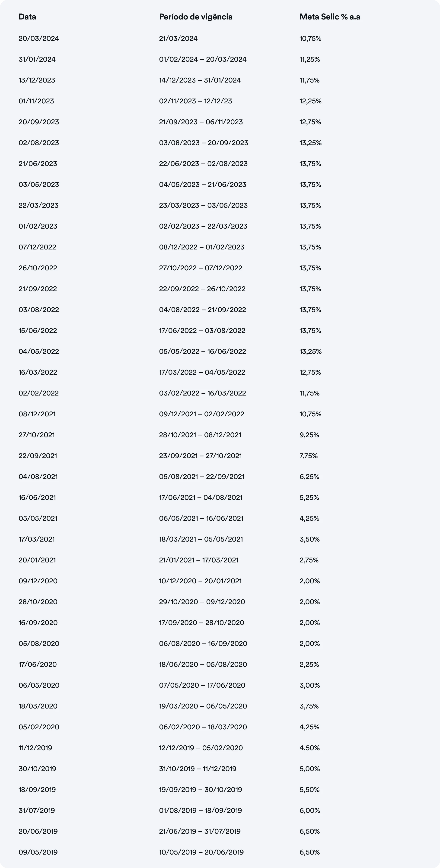This screenshot has height=868, width=440.
Task: Click the Período de vigência column header
Action: point(196,17)
